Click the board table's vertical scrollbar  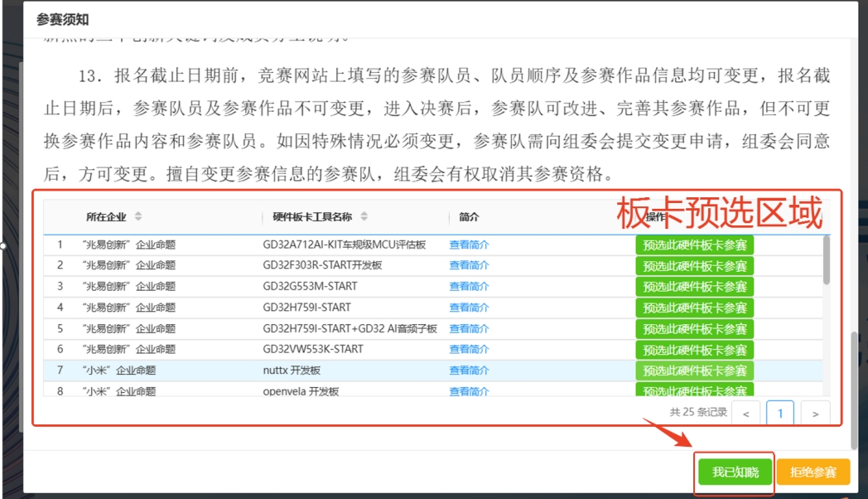click(x=826, y=261)
